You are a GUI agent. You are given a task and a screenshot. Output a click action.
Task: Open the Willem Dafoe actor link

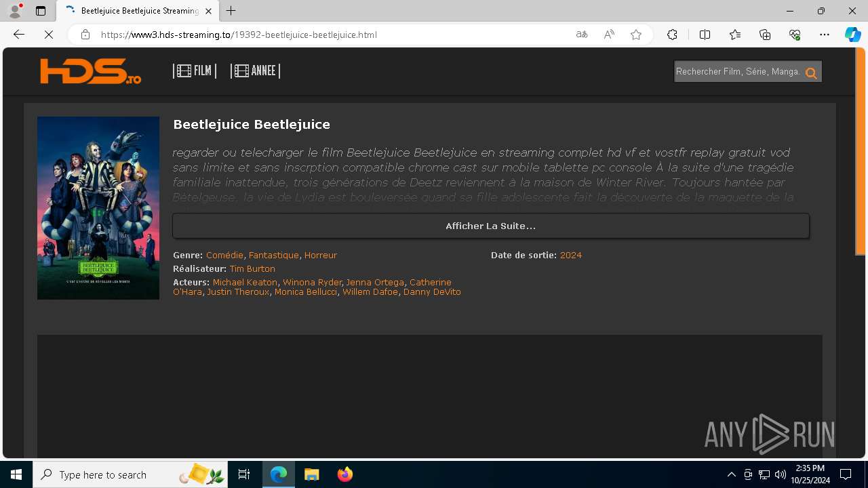pos(370,292)
